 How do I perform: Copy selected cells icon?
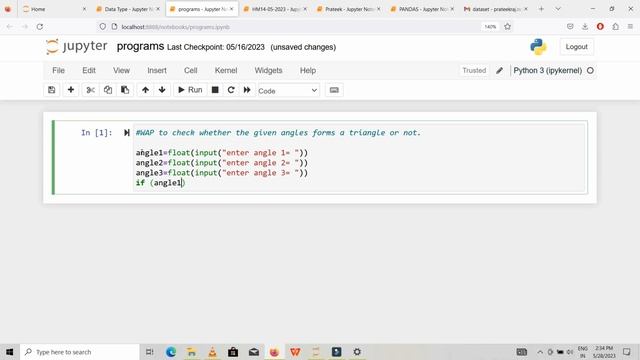pos(108,90)
